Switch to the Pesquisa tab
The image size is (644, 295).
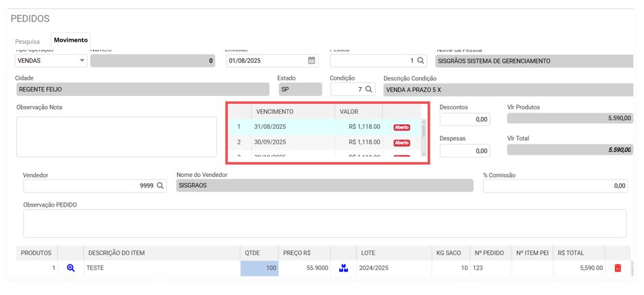(28, 41)
